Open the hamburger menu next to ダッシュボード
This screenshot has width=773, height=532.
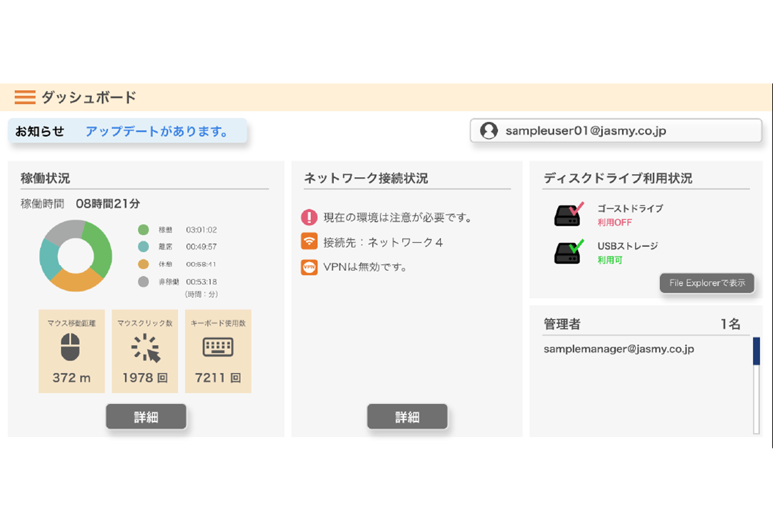25,97
